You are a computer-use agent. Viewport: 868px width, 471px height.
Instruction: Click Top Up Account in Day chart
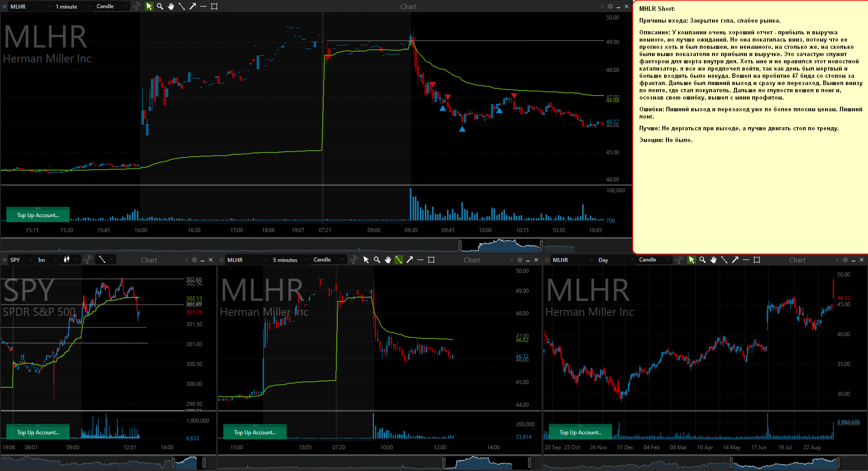(580, 432)
